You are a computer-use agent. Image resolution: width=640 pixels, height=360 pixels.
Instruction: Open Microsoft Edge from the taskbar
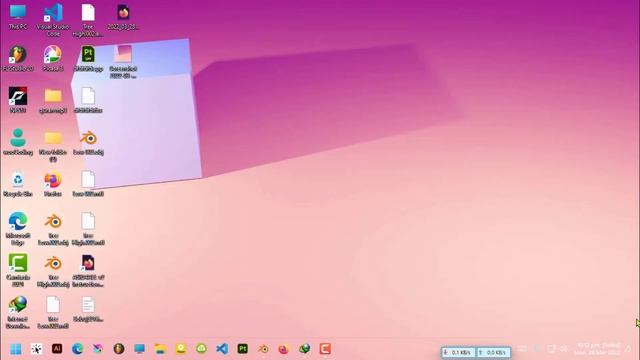click(x=77, y=349)
